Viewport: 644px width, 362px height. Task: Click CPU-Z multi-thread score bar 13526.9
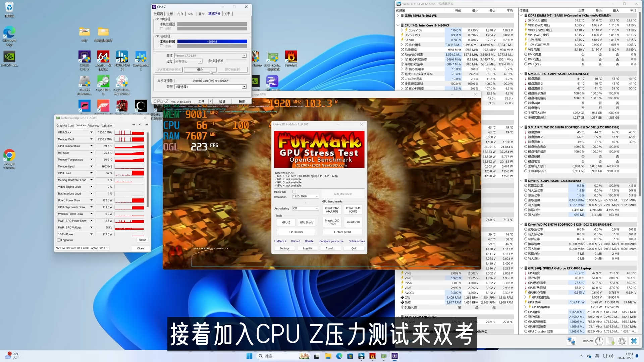(212, 42)
